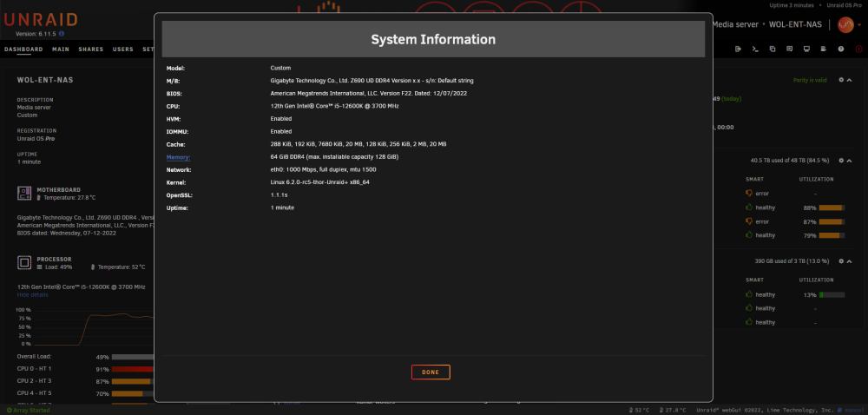Click the Kernel value Linux 6.2.0-rc5
This screenshot has width=868, height=415.
[x=319, y=182]
